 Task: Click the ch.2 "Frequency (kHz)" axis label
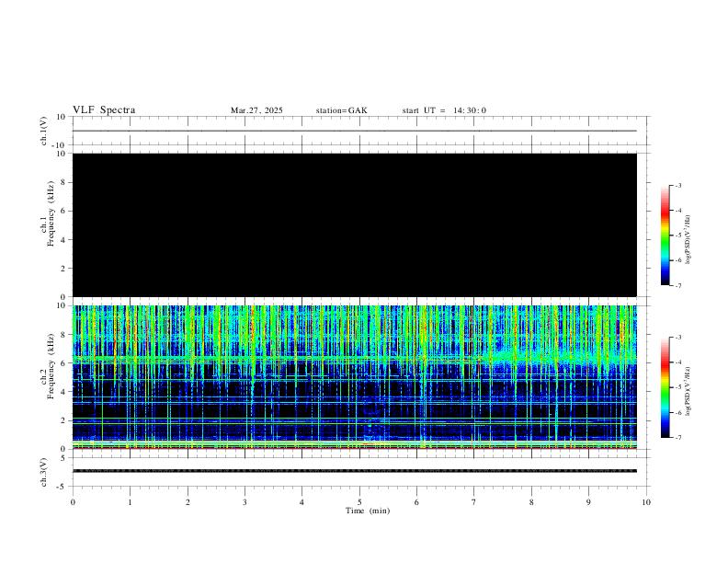click(51, 366)
